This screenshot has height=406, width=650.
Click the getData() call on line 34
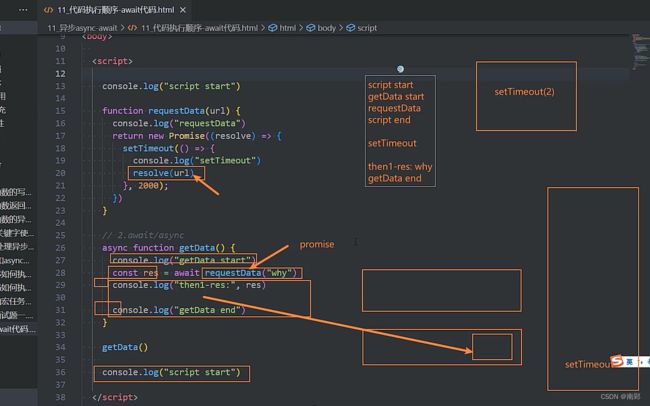click(125, 347)
